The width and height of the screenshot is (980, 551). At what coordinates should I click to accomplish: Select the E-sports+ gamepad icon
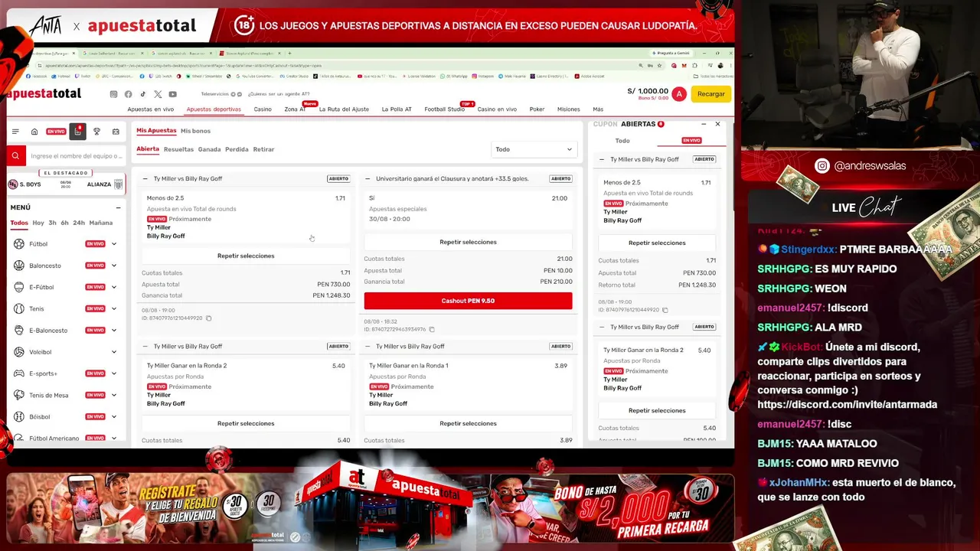point(19,373)
